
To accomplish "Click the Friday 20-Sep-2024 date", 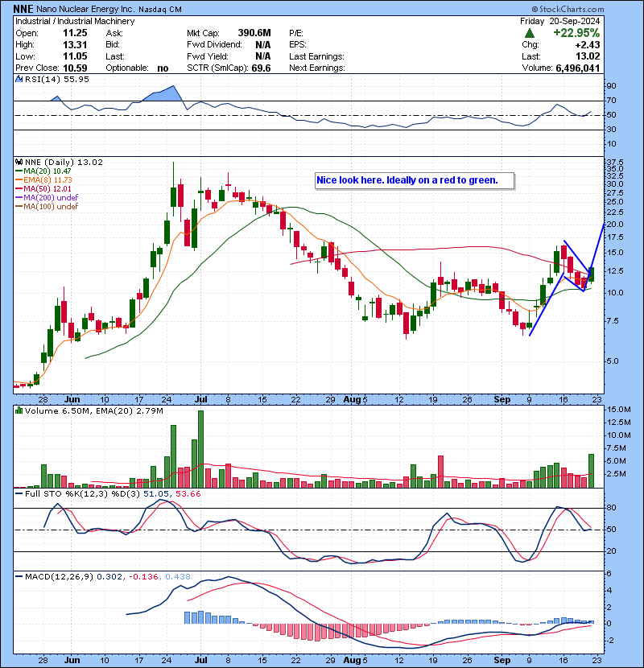I will pyautogui.click(x=559, y=21).
